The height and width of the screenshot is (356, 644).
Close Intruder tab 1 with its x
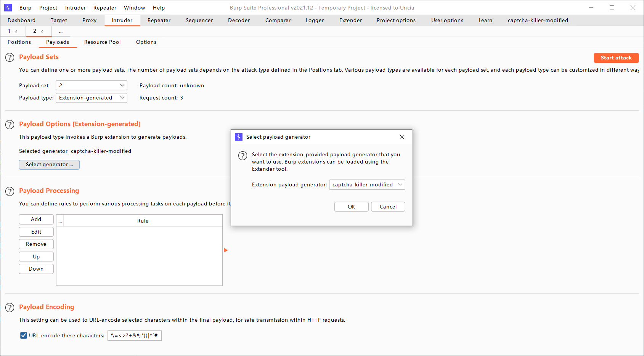[16, 32]
